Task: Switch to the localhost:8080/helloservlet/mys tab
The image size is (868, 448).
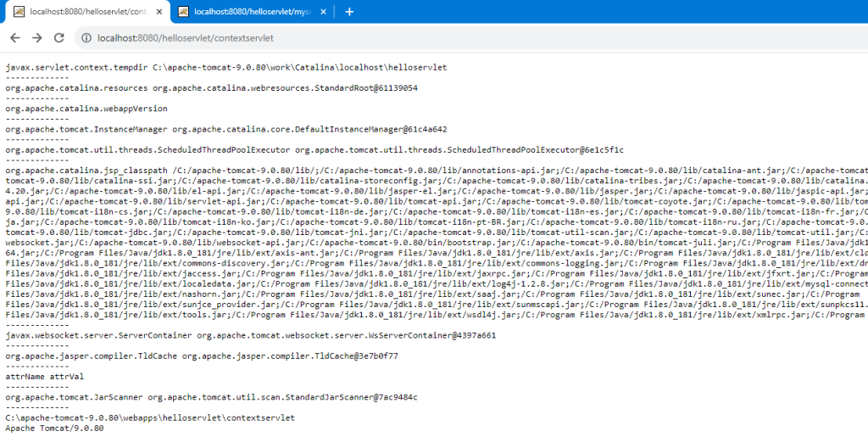Action: tap(252, 12)
